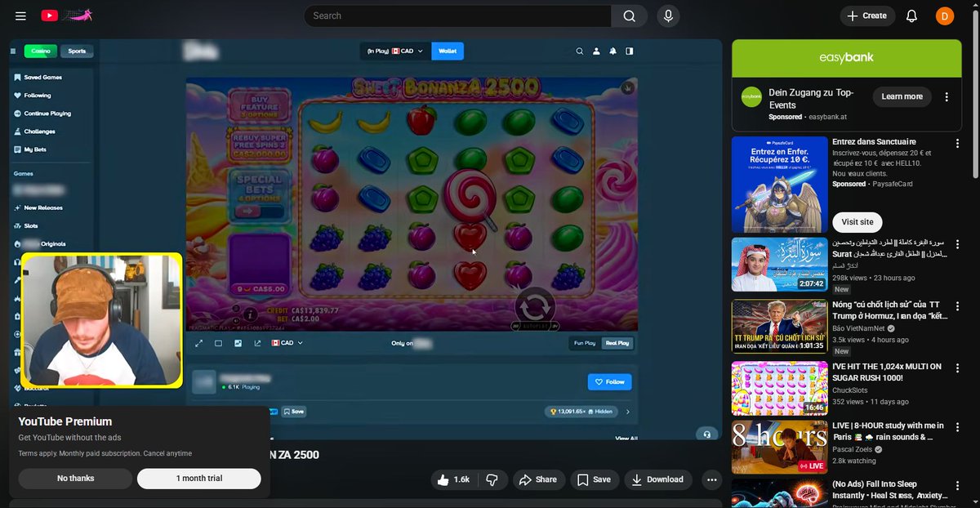
Task: Focus the YouTube search field
Action: click(x=457, y=16)
